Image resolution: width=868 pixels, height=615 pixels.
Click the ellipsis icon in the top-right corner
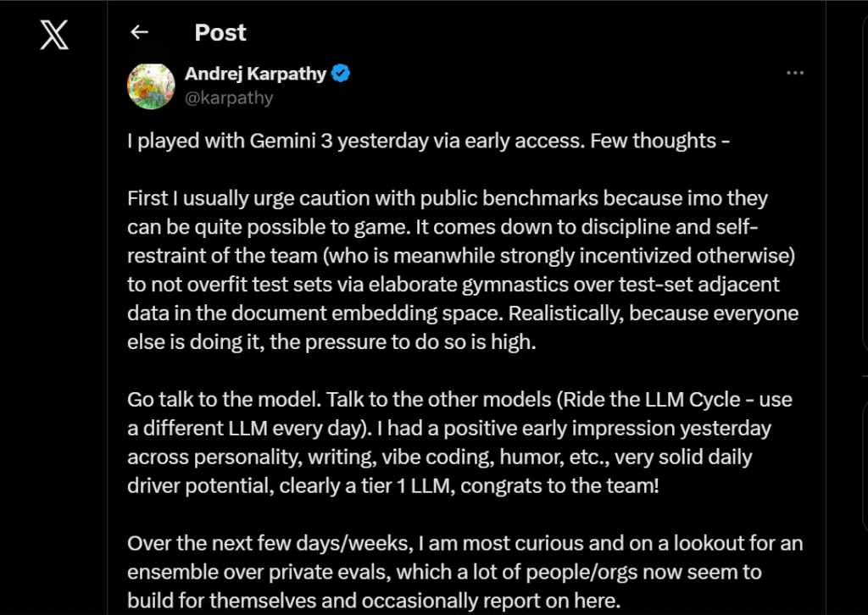795,73
